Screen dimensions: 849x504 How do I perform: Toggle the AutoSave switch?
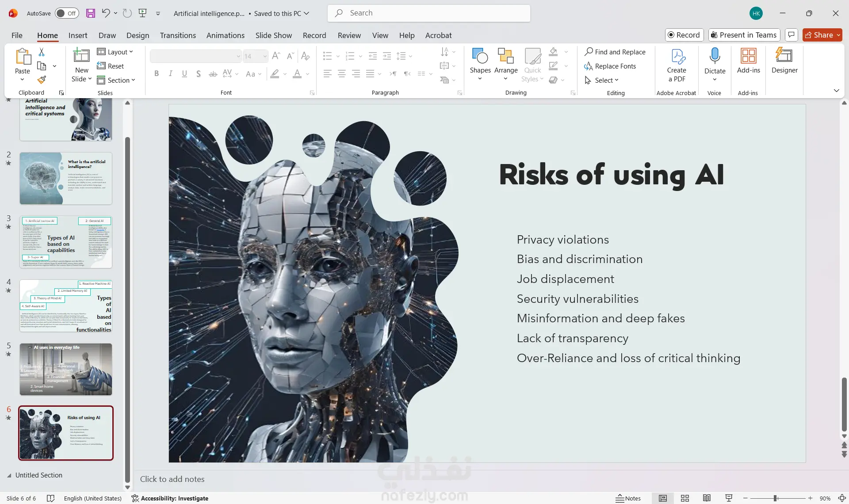[67, 13]
